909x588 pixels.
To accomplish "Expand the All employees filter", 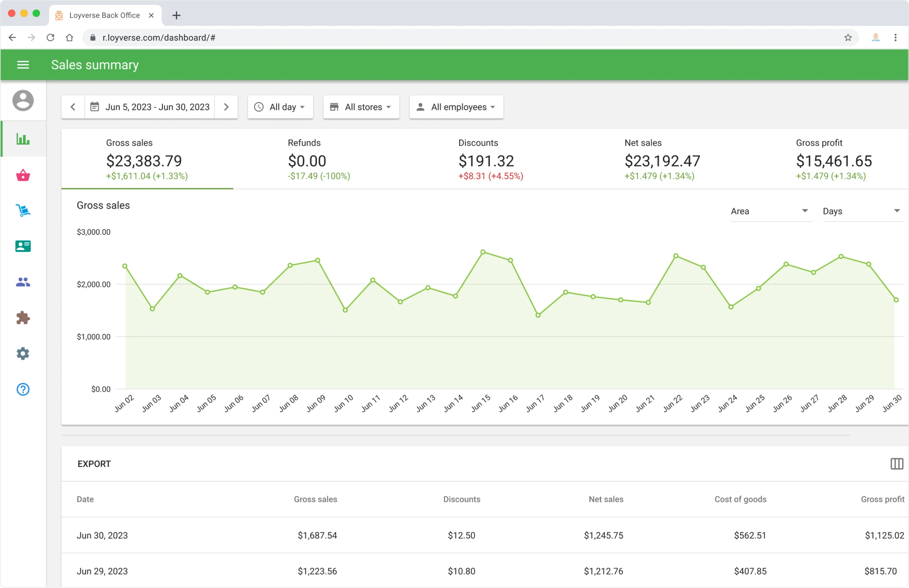I will 456,107.
